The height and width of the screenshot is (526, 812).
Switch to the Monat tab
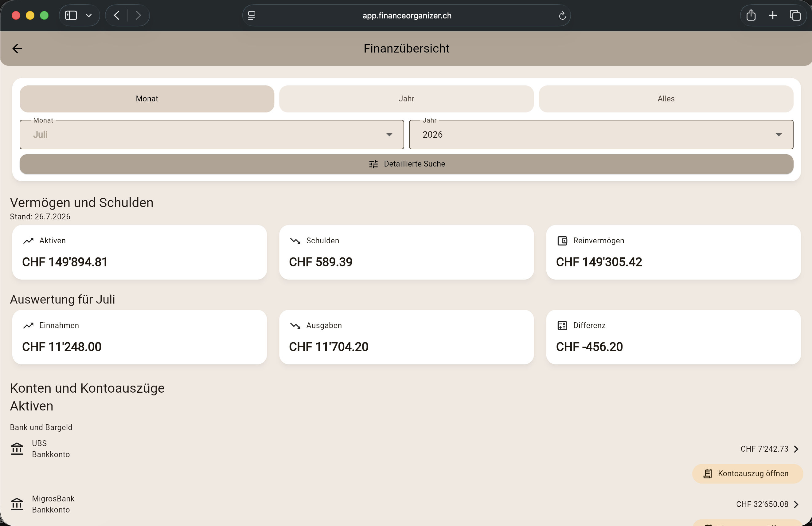(147, 99)
